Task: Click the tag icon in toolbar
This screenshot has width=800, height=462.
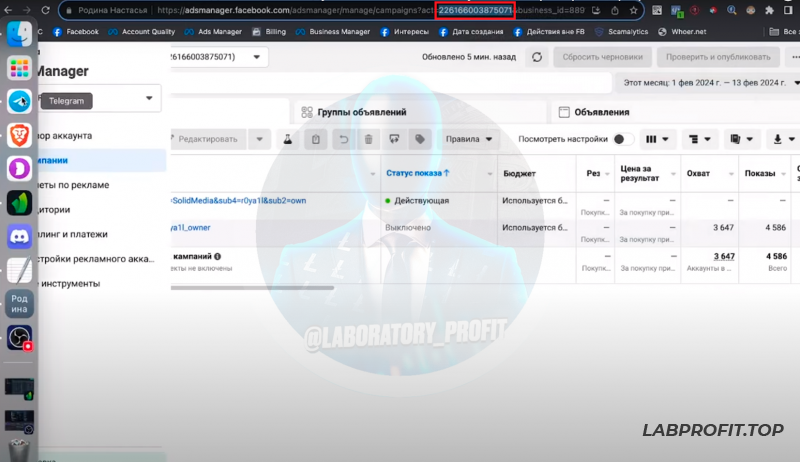Action: [x=421, y=139]
